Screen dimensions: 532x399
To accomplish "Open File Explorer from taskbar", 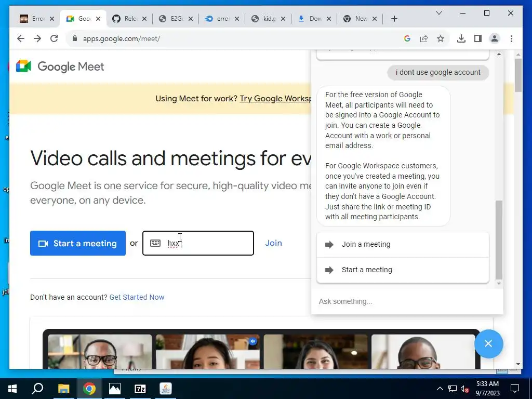I will click(x=63, y=389).
